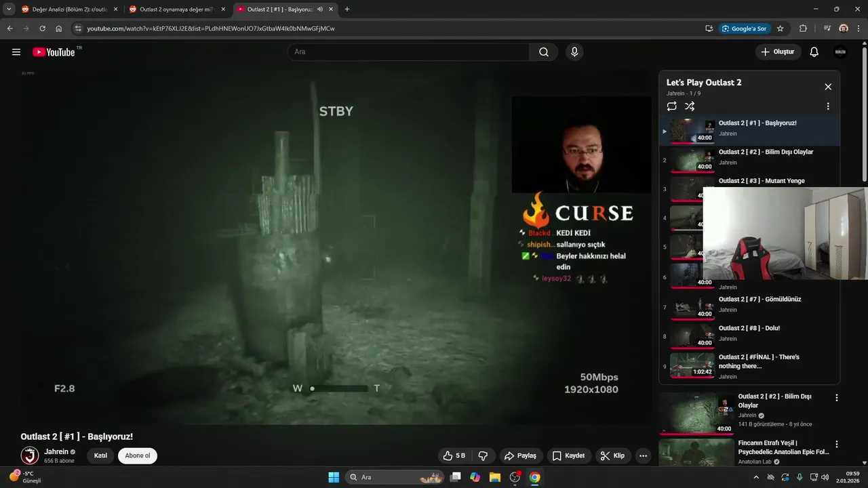
Task: Mute tab via the speaker icon
Action: 319,9
